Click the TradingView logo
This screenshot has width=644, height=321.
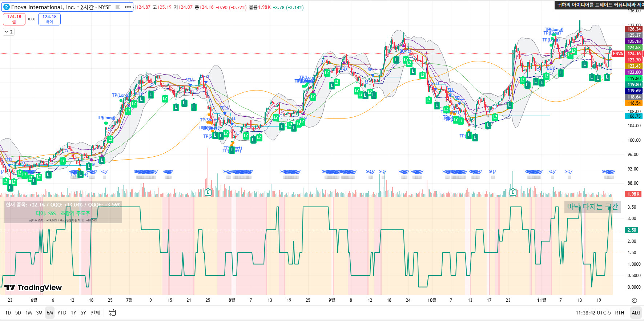(33, 288)
